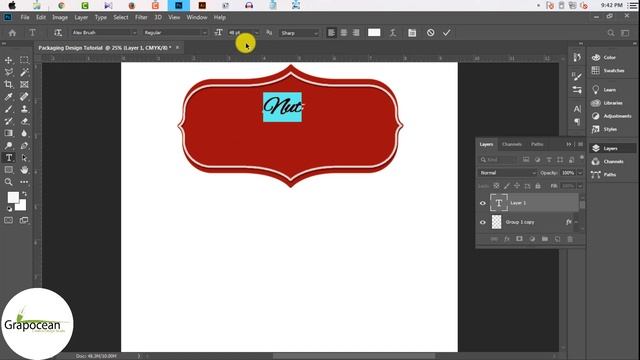Select the Rectangular Marquee tool
The image size is (640, 360).
pos(24,60)
